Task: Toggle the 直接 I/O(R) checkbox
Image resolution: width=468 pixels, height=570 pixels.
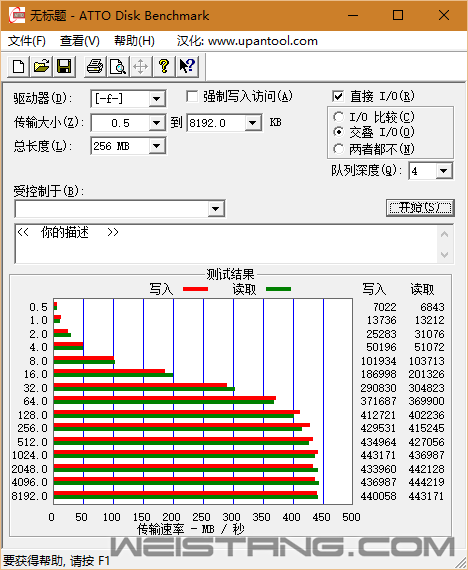Action: 338,96
